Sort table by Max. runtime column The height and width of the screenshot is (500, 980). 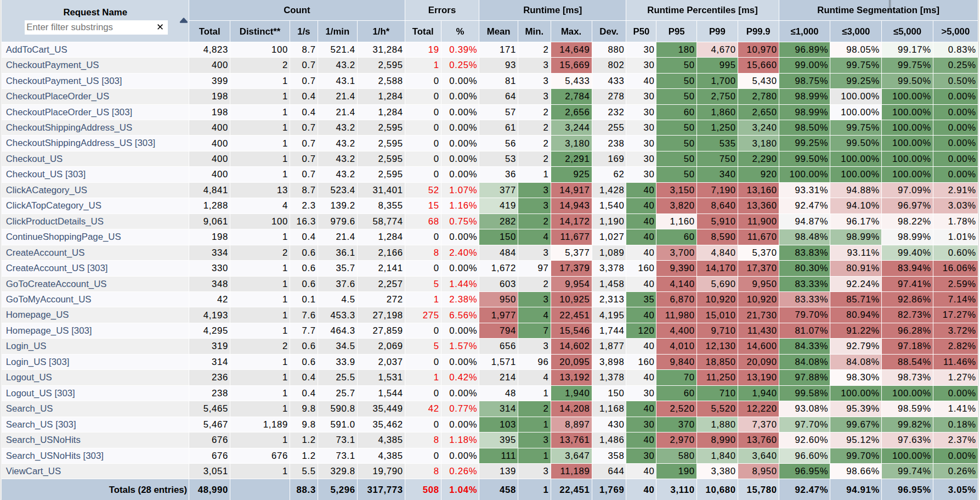(x=571, y=32)
